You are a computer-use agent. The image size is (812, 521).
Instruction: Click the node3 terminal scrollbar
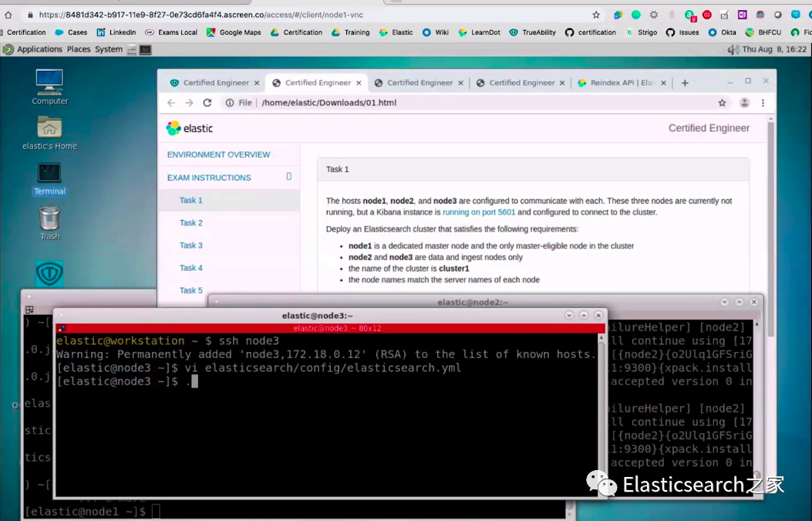601,414
